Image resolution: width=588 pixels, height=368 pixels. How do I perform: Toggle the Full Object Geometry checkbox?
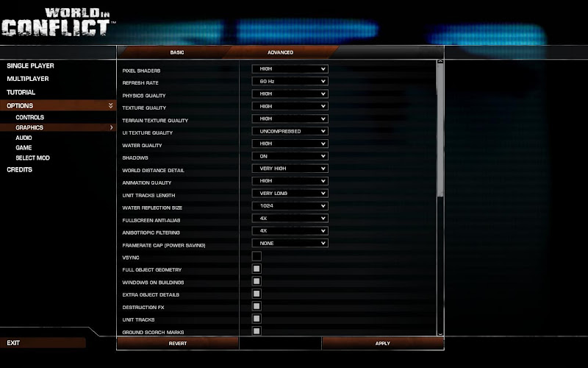pyautogui.click(x=257, y=269)
